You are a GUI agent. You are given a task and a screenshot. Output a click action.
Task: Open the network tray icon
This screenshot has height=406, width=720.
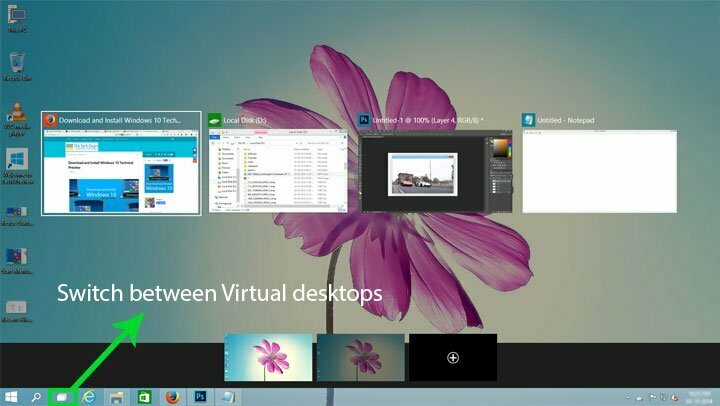[x=664, y=397]
